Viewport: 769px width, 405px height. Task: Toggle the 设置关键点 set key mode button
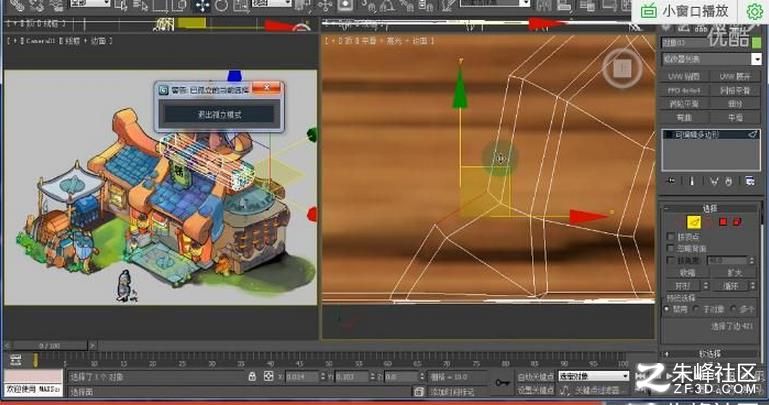(x=535, y=390)
